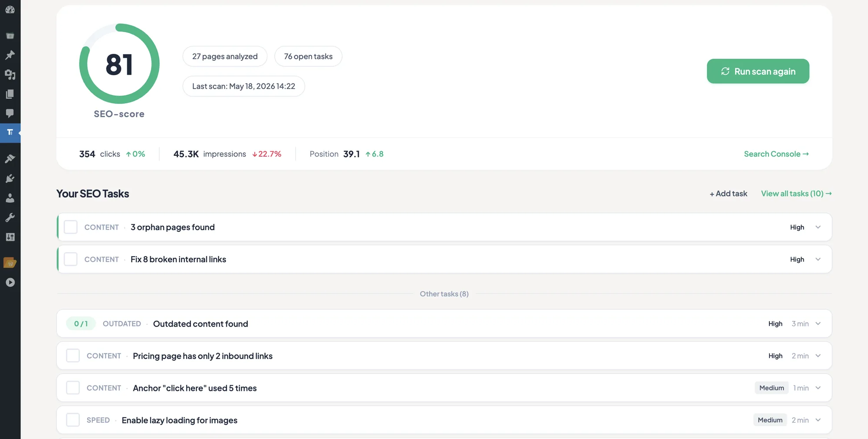Click the green up arrow beside position 6.8
This screenshot has width=868, height=439.
pos(368,154)
